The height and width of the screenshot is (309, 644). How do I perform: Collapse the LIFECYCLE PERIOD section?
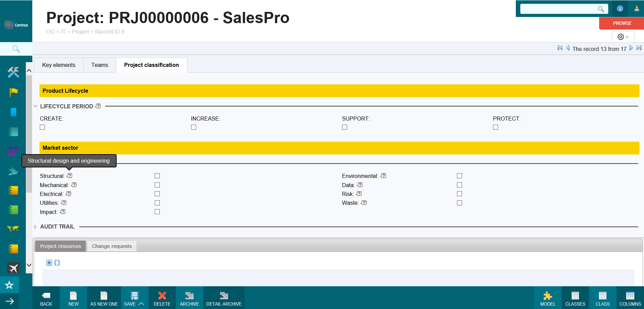click(x=35, y=106)
